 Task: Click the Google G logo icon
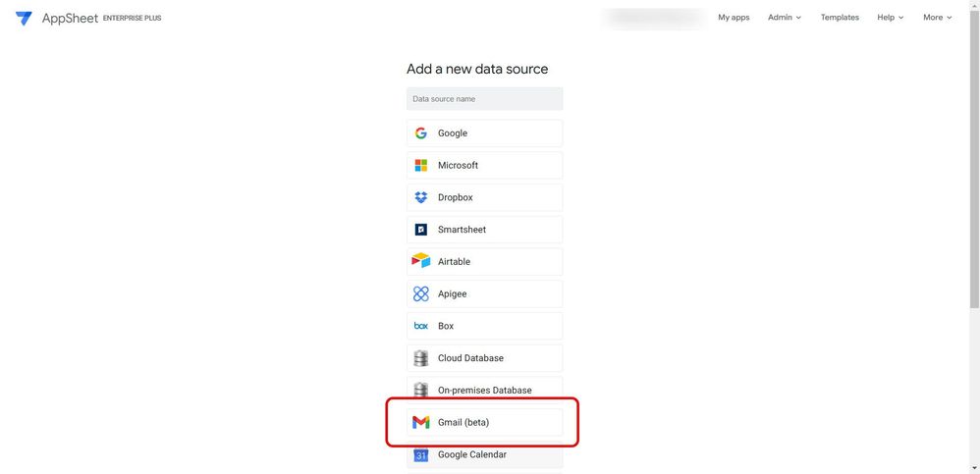(x=421, y=133)
